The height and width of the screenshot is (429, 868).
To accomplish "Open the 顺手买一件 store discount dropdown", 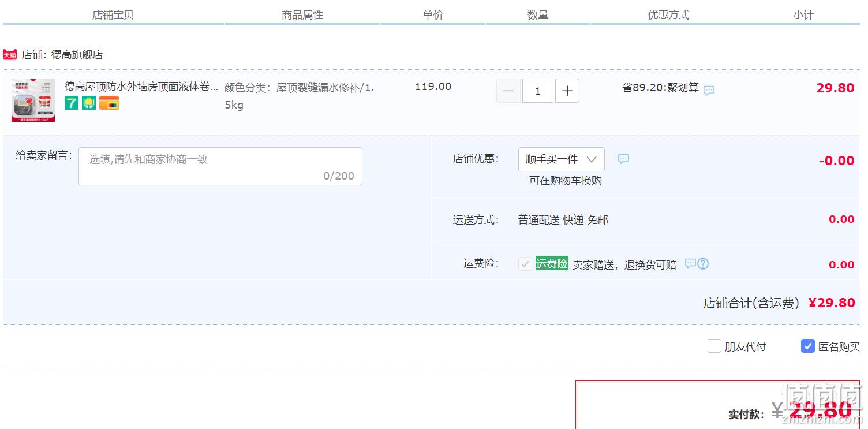I will point(562,159).
